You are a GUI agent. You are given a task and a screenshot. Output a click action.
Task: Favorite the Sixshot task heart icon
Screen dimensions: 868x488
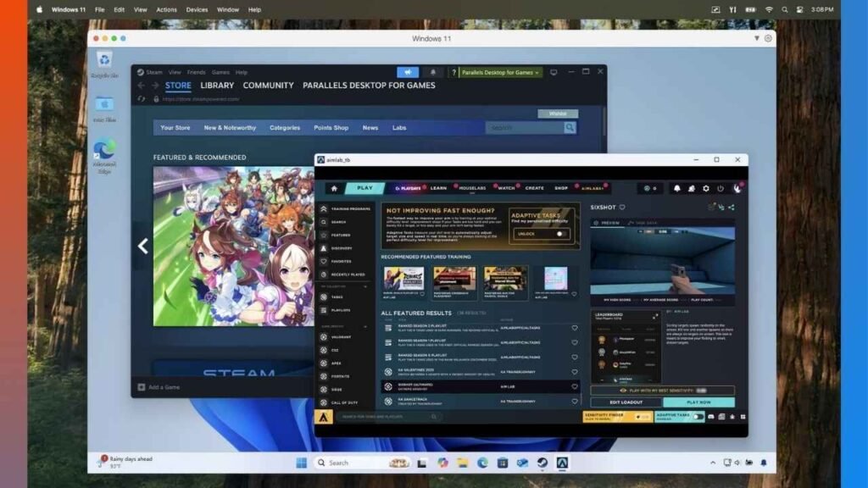(x=621, y=207)
